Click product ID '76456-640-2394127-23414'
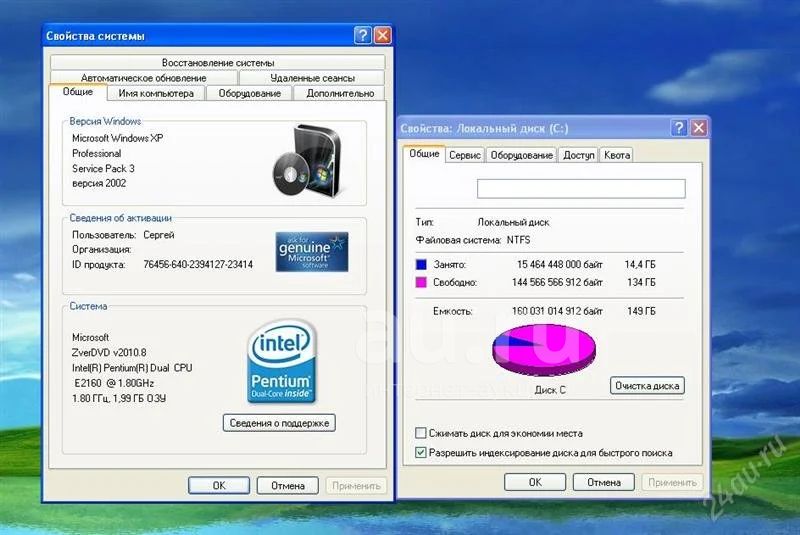The height and width of the screenshot is (535, 800). pyautogui.click(x=198, y=264)
